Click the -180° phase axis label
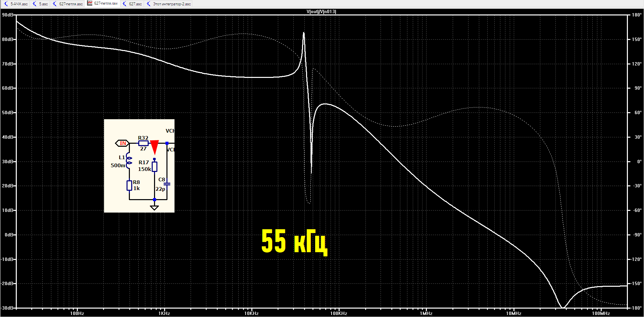Screen dimensions: 644x317 (636, 308)
